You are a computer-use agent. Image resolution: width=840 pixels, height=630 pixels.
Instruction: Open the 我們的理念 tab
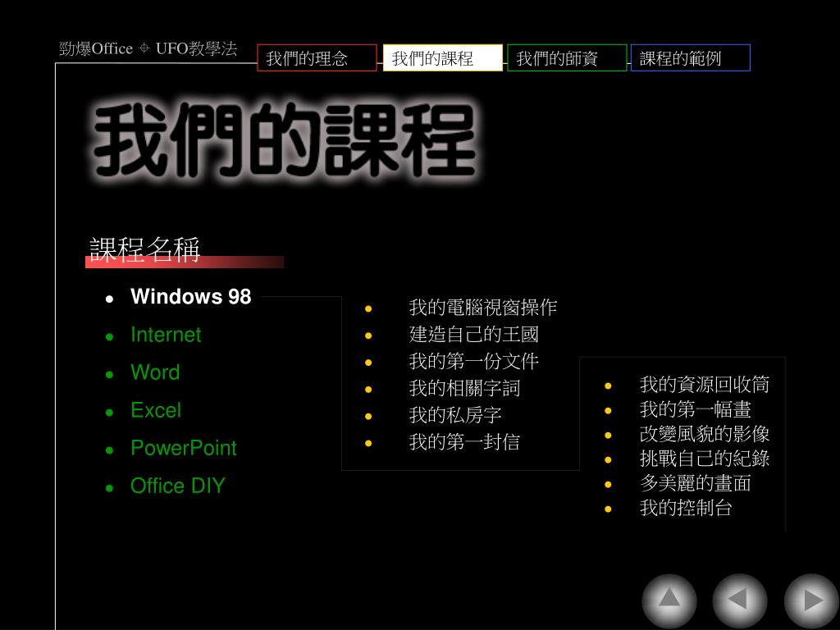(x=317, y=58)
